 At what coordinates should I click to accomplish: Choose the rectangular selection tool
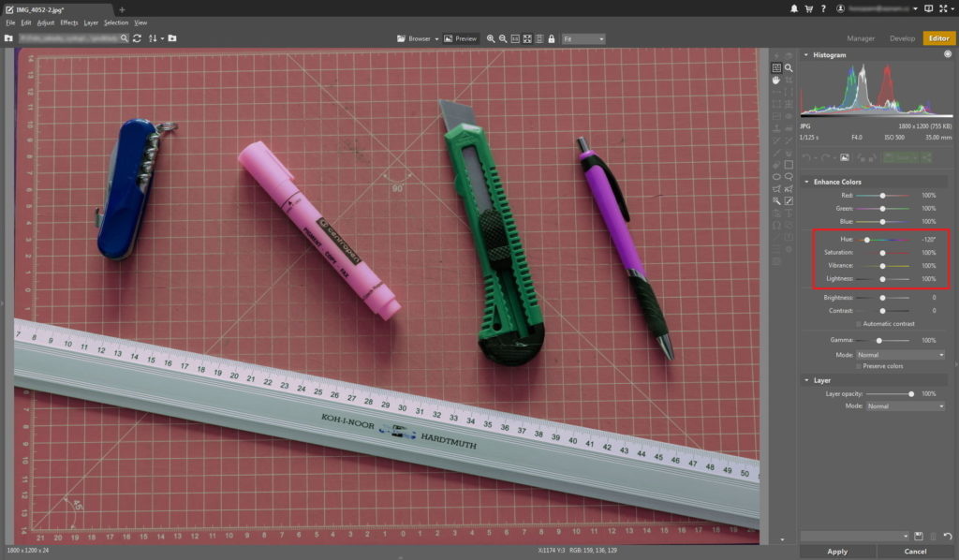point(789,165)
